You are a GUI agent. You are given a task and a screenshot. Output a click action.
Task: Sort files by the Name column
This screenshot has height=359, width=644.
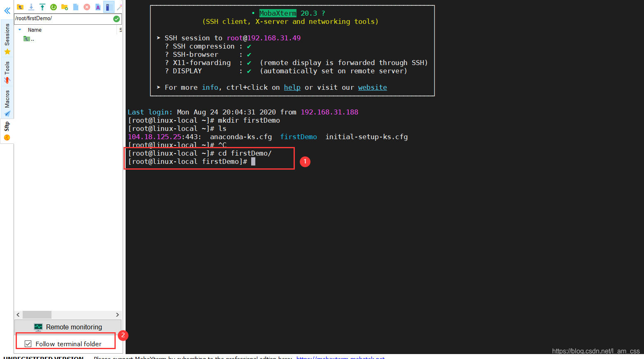coord(35,30)
